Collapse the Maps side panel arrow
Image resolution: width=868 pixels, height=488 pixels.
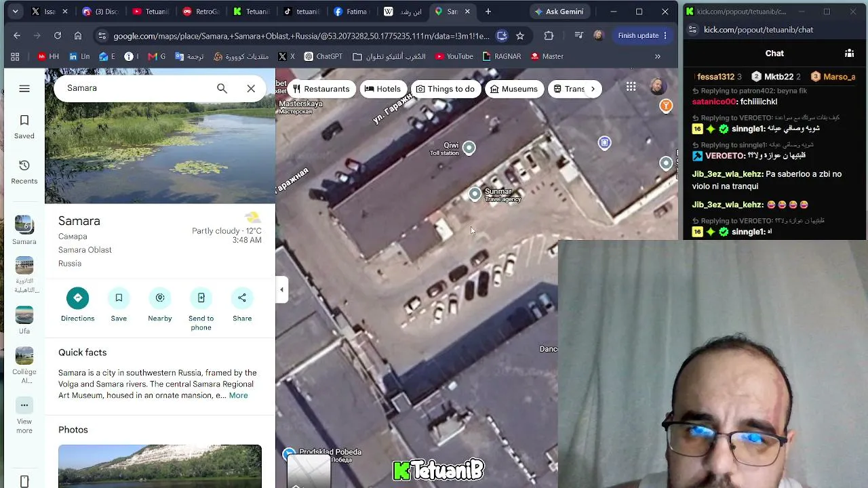point(281,290)
